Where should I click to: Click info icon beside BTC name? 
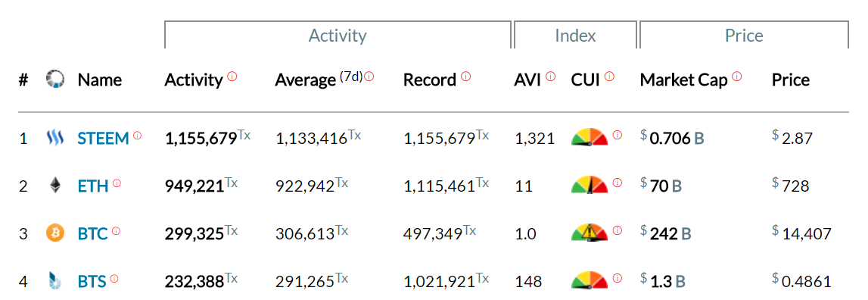pyautogui.click(x=116, y=230)
